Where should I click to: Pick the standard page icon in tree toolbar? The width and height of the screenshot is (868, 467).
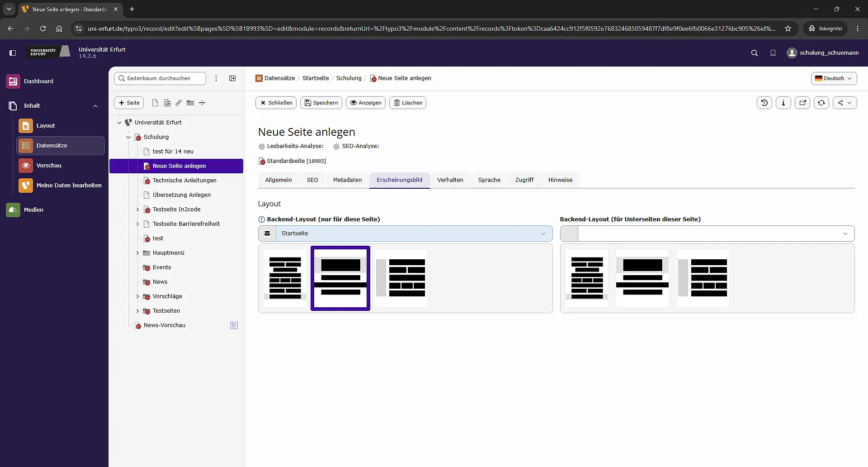155,103
